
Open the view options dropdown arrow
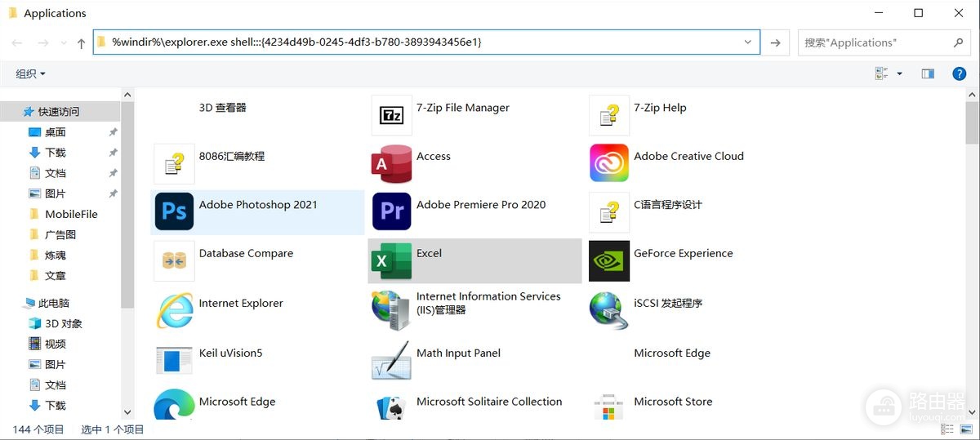(x=899, y=73)
